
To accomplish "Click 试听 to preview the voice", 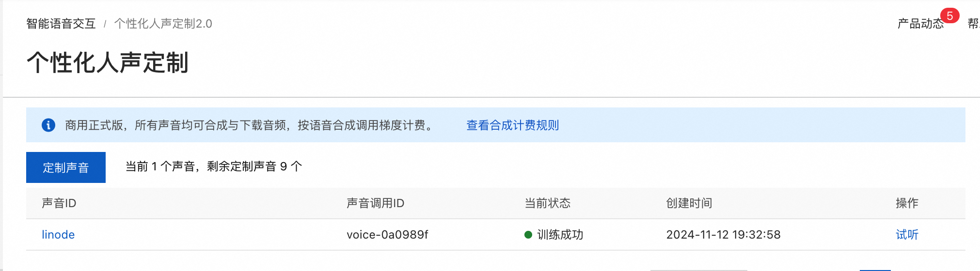I will pos(907,235).
